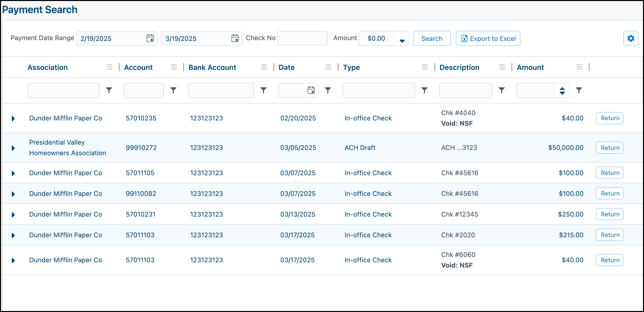Click the Account filter text box

[x=144, y=90]
